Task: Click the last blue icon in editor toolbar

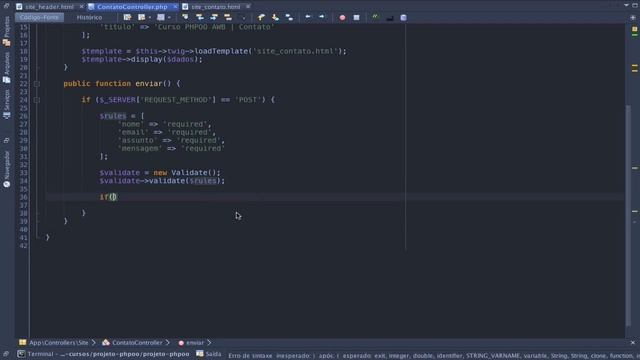Action: point(403,18)
